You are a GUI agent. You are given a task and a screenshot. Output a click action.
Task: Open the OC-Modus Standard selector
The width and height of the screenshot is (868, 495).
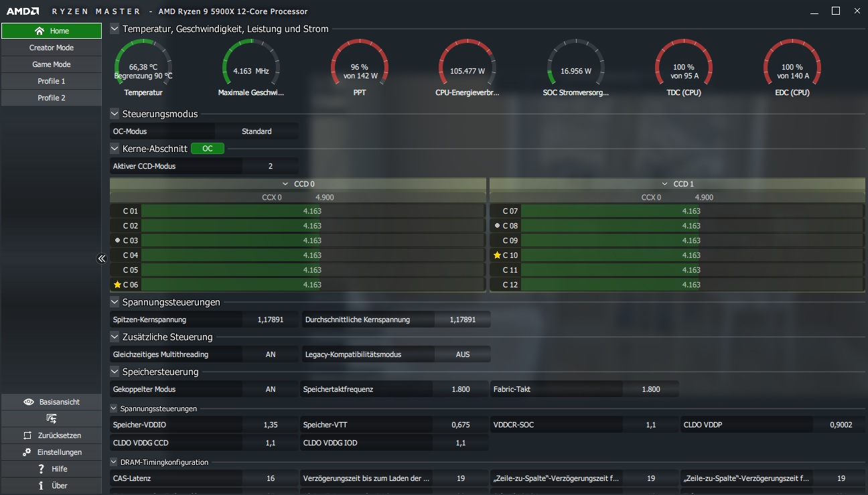[x=257, y=131]
